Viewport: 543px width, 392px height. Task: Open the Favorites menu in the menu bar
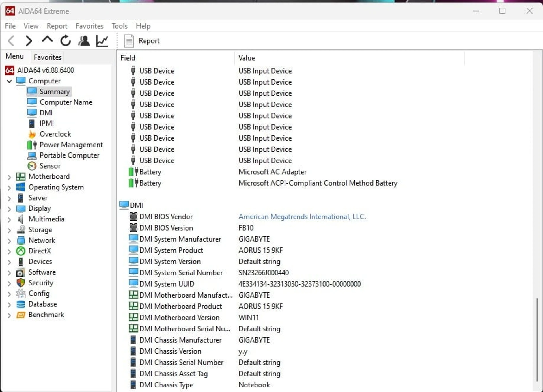pyautogui.click(x=89, y=26)
